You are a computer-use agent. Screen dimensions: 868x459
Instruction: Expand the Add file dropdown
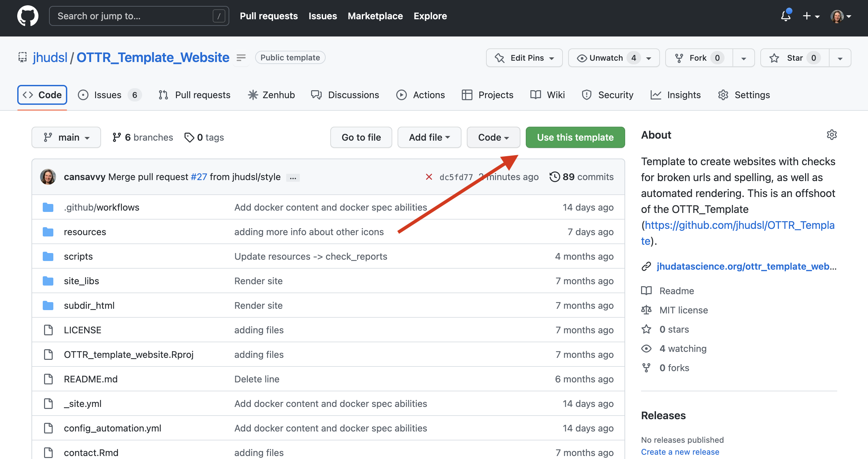[x=429, y=137]
